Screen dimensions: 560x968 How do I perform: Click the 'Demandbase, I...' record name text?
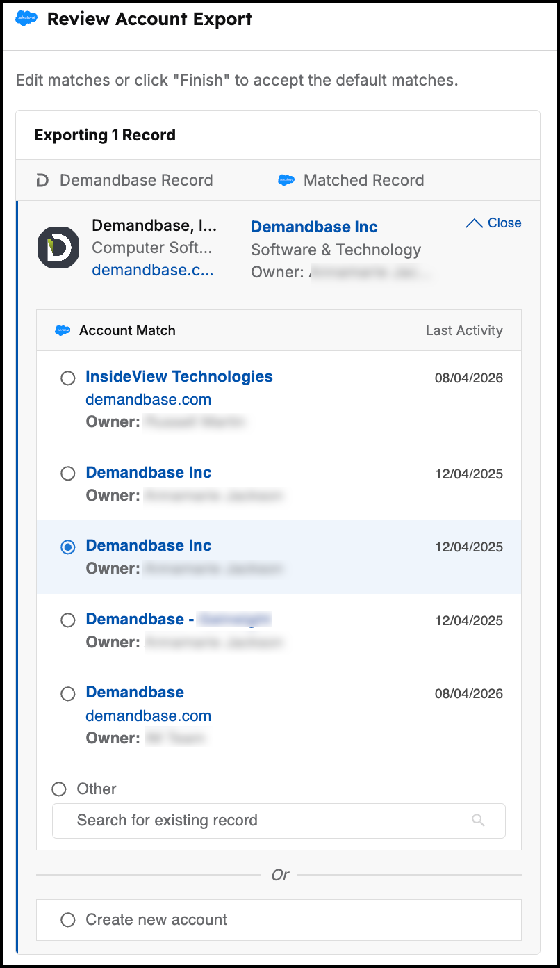(x=154, y=225)
